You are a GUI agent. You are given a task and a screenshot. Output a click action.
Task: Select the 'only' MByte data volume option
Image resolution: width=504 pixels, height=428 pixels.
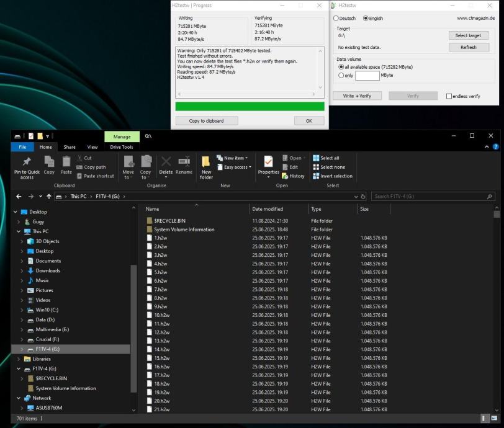[341, 76]
